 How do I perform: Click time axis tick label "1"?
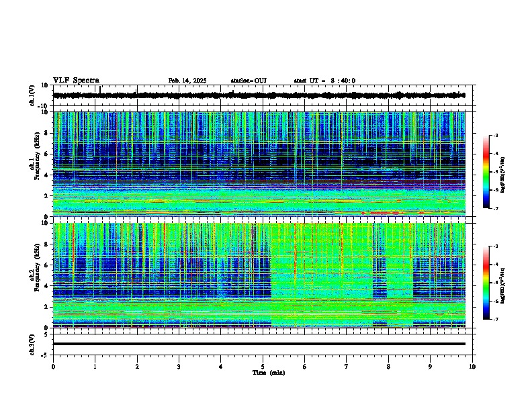[95, 367]
